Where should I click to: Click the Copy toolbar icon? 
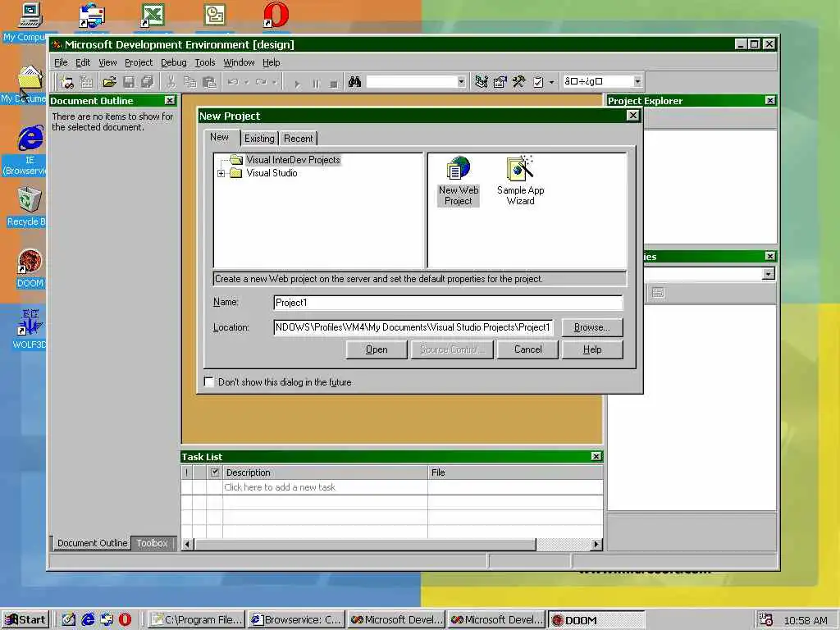point(190,82)
